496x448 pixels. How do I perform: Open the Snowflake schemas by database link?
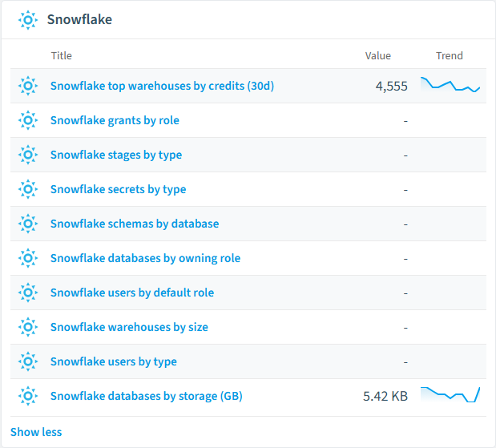pos(135,224)
